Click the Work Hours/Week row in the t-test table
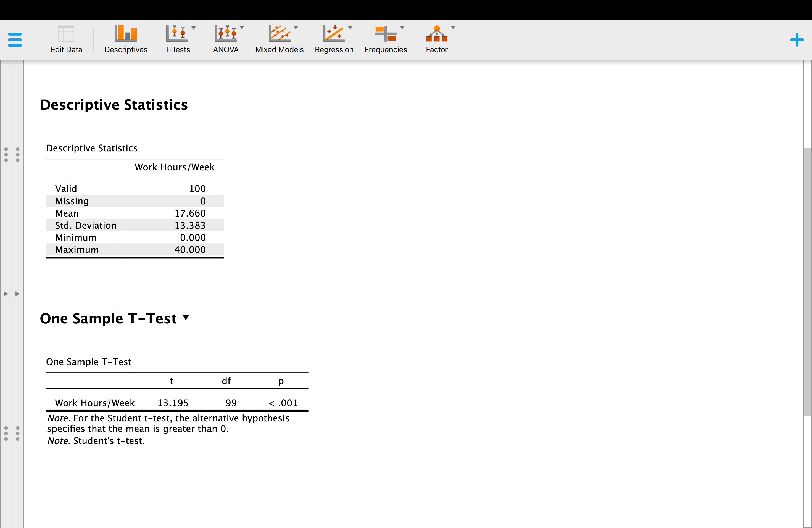This screenshot has width=812, height=528. [x=95, y=402]
